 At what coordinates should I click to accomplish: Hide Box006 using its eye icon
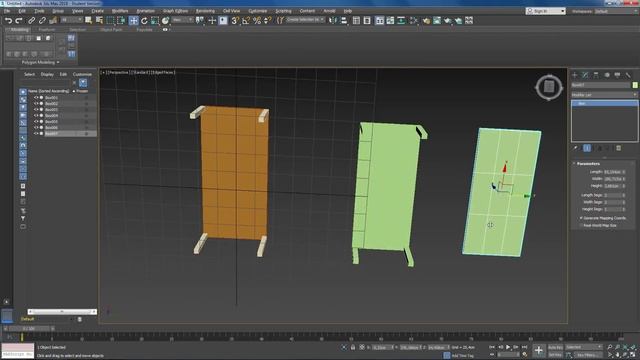point(36,127)
